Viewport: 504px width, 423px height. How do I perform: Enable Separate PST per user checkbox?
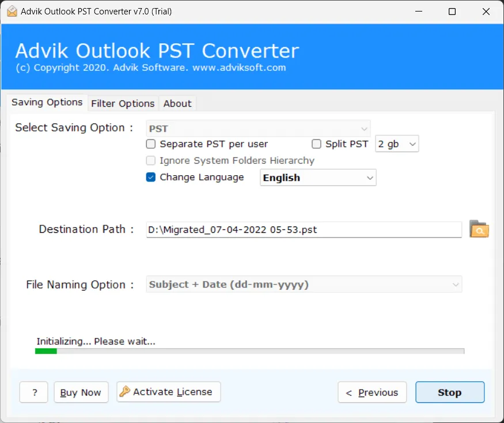point(151,144)
